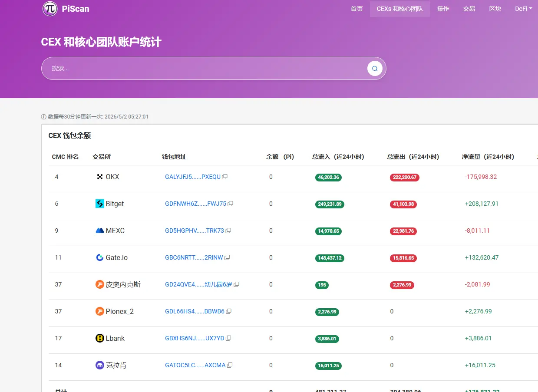Open wallet address GDL66HS4......BBWB6
The image size is (538, 392).
pyautogui.click(x=195, y=312)
